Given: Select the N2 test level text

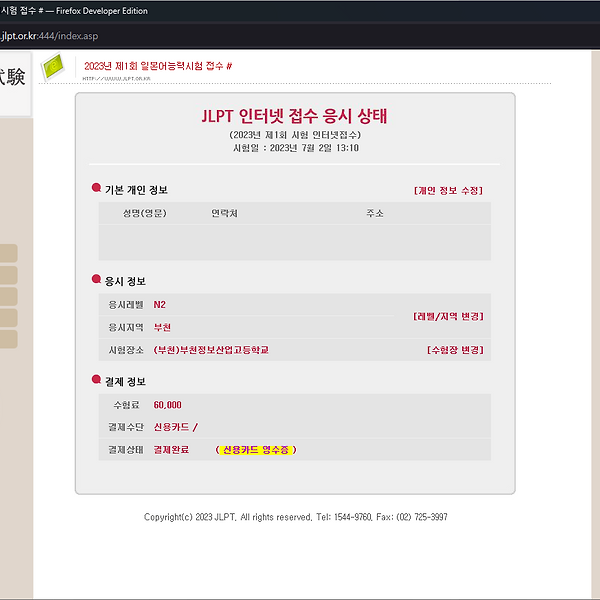Looking at the screenshot, I should pos(160,305).
